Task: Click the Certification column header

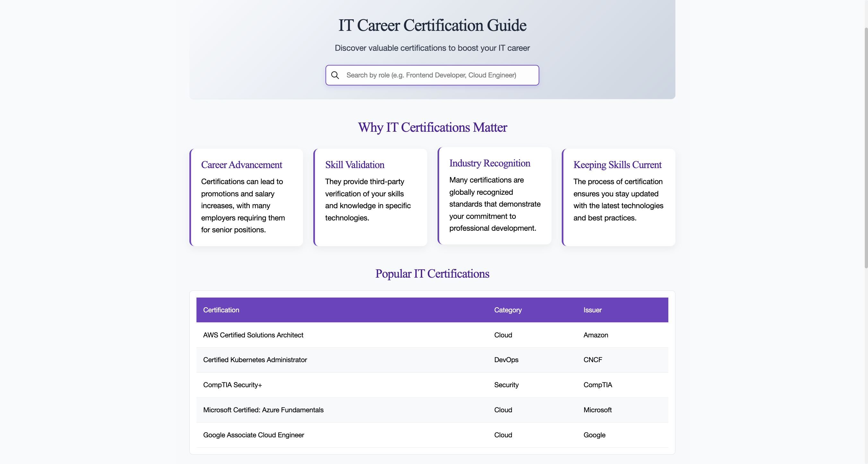Action: click(x=221, y=309)
